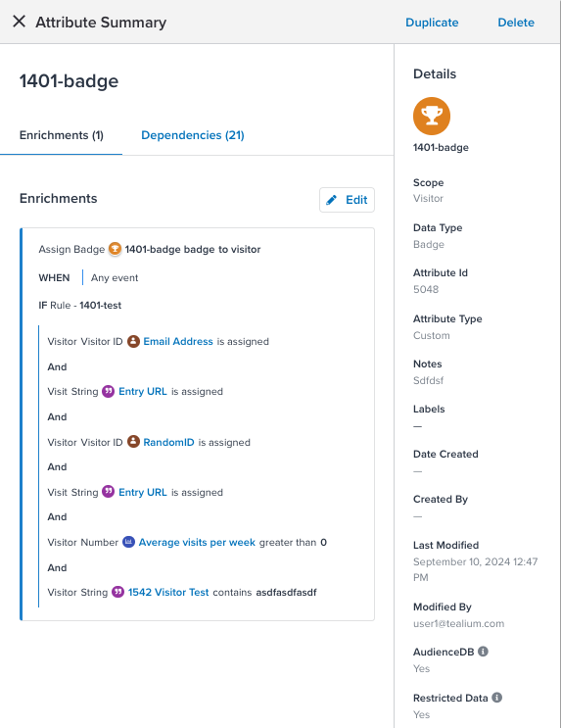Open the Average visits per week link
The image size is (561, 728).
[197, 542]
